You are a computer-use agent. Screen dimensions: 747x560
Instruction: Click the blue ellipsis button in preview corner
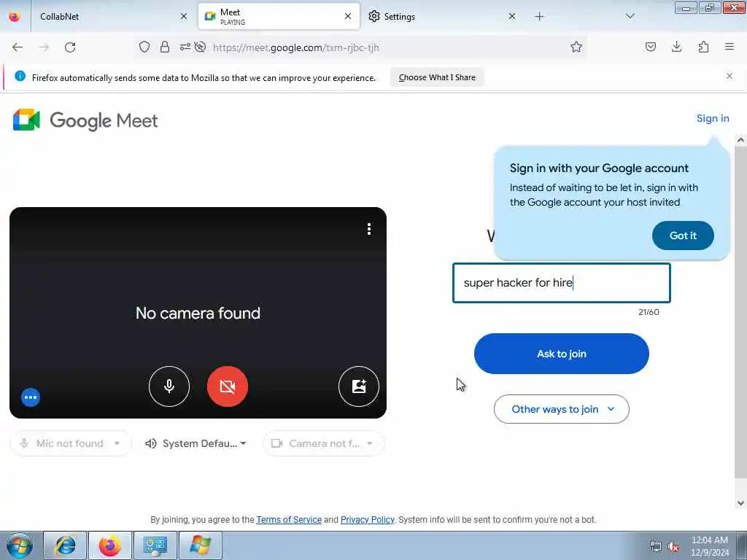click(x=31, y=397)
